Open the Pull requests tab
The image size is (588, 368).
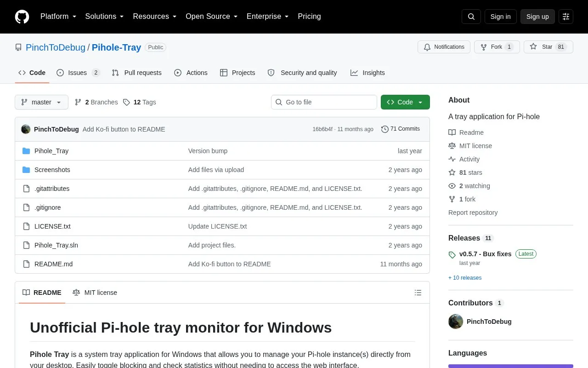click(x=137, y=73)
